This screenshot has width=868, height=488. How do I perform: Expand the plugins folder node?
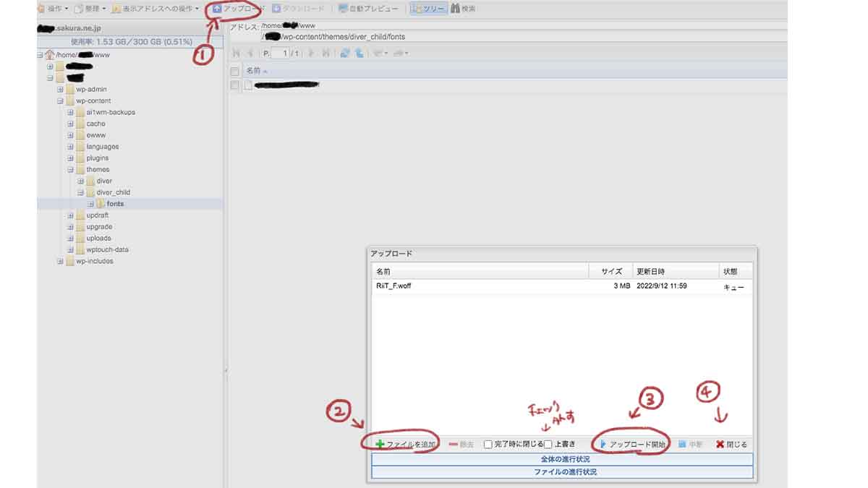coord(69,158)
